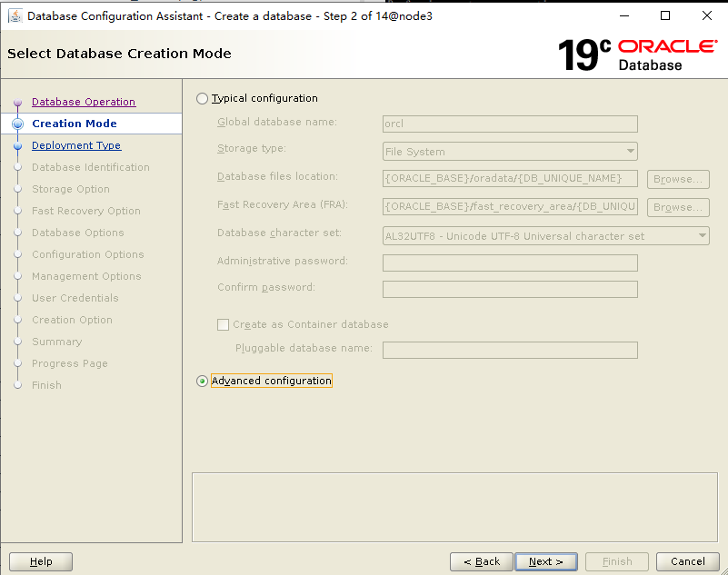Click the Java application icon in title bar
The width and height of the screenshot is (728, 575).
pyautogui.click(x=15, y=16)
